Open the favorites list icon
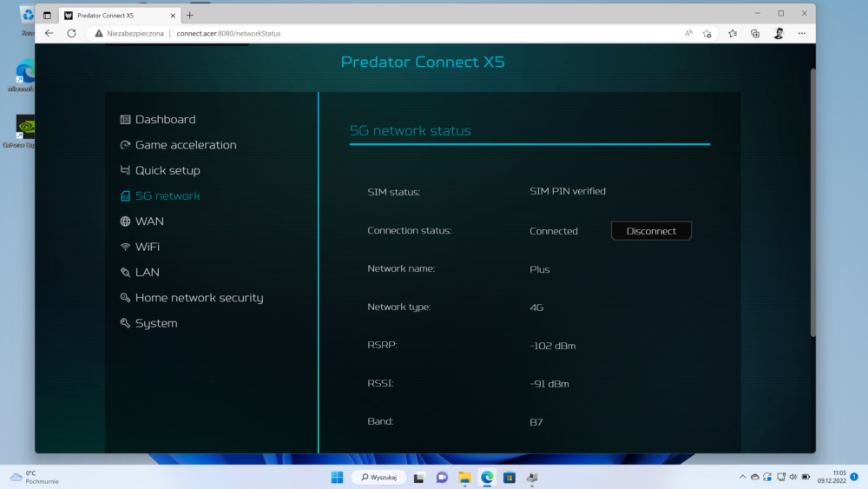 [x=733, y=33]
